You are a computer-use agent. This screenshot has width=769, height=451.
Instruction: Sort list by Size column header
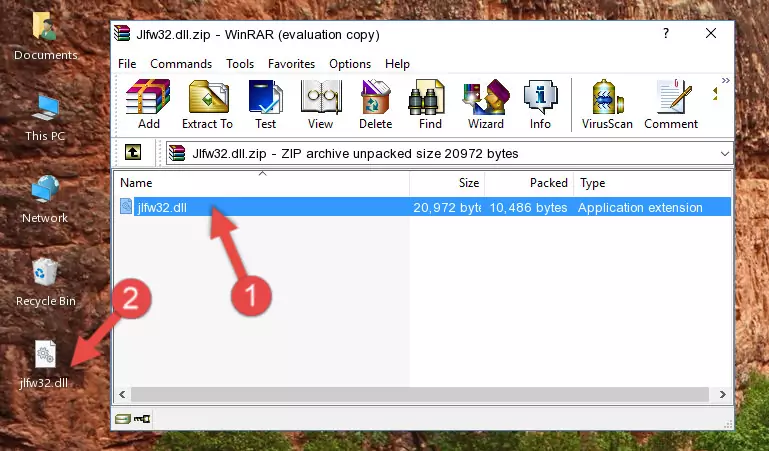coord(447,183)
